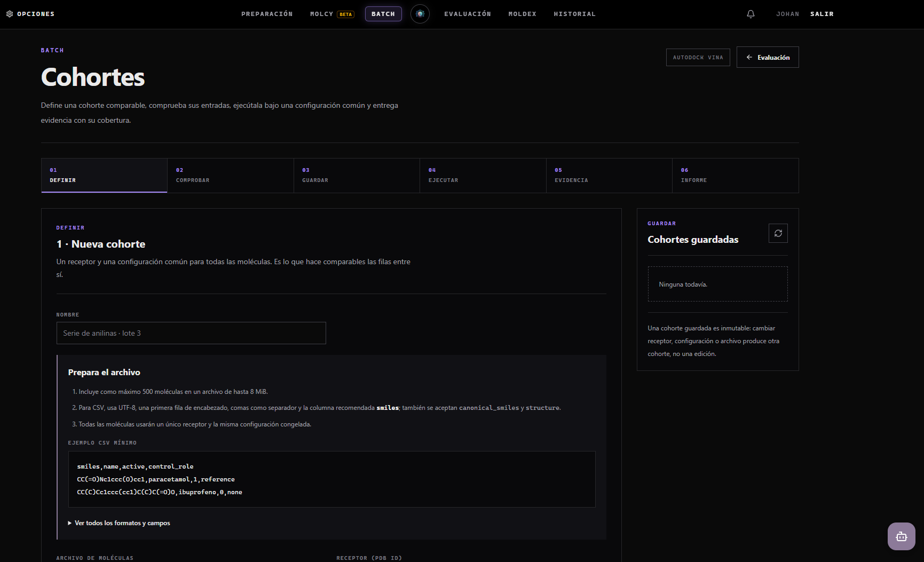Viewport: 924px width, 562px height.
Task: Click the 1 · Nueva cohorte heading
Action: pos(101,244)
